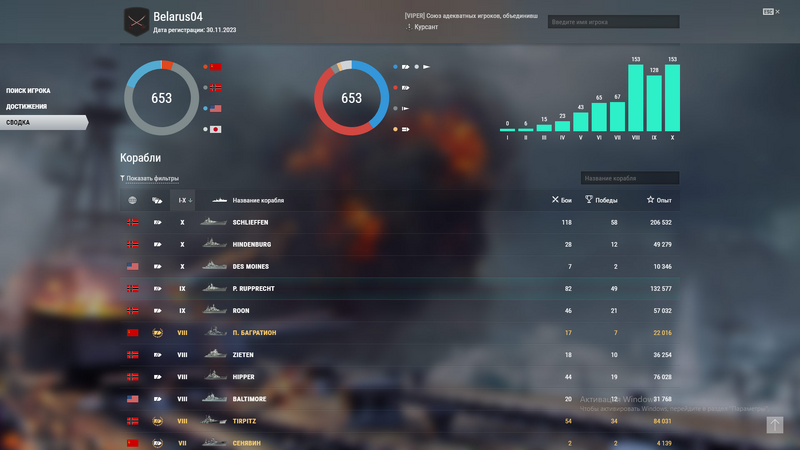Sort ships by nation globe icon
800x450 pixels.
coord(132,200)
